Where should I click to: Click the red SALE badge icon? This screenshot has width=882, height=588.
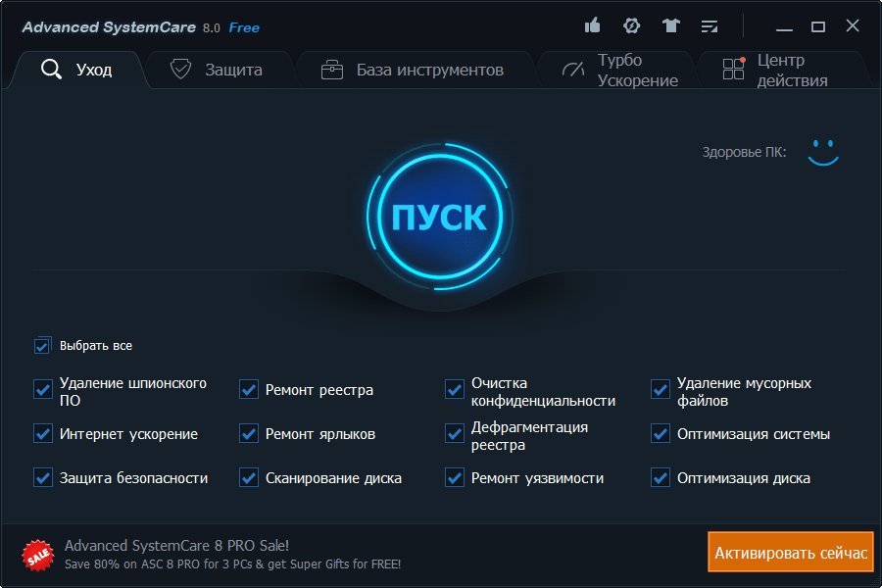tap(37, 555)
